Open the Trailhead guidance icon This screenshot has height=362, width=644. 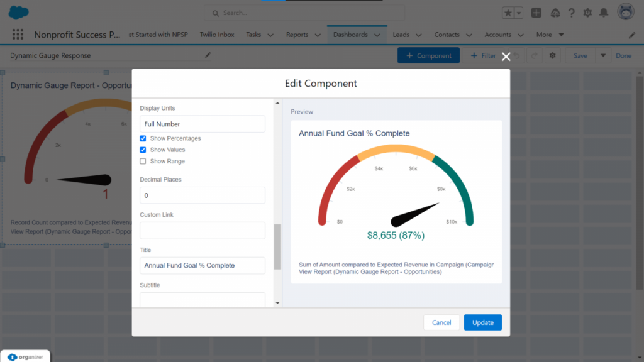[x=555, y=12]
